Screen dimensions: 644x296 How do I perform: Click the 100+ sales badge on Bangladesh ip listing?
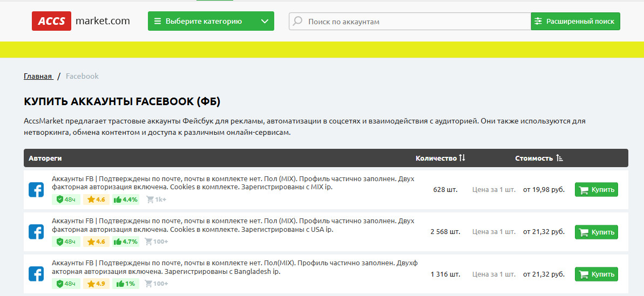pos(157,284)
